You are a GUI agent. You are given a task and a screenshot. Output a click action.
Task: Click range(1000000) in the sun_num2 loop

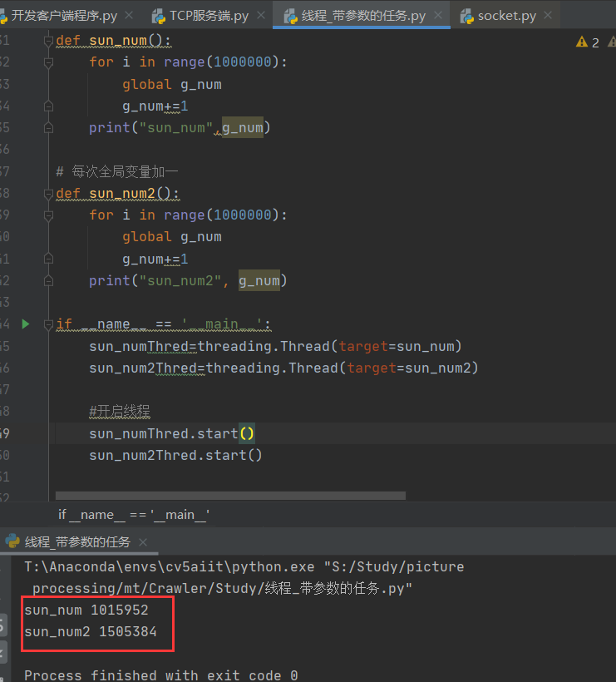click(x=221, y=215)
